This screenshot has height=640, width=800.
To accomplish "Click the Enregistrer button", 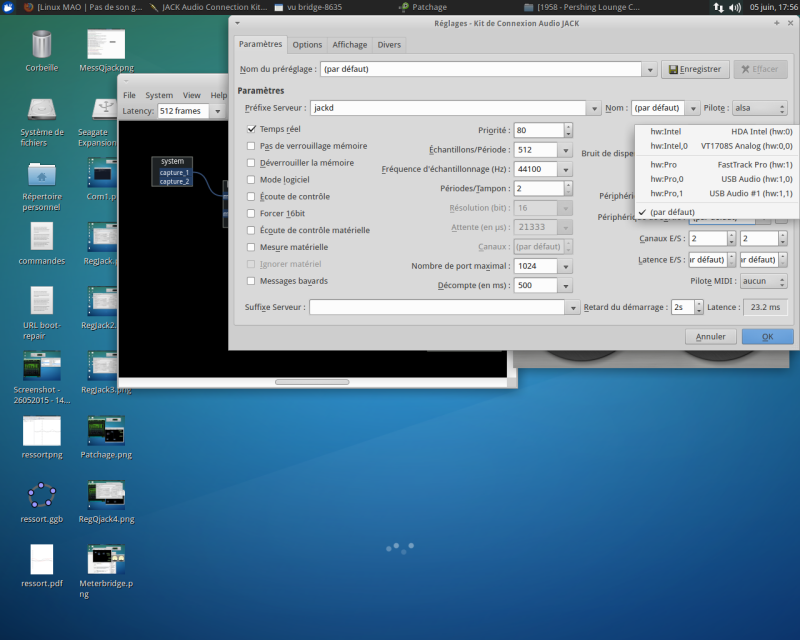I will pyautogui.click(x=696, y=70).
